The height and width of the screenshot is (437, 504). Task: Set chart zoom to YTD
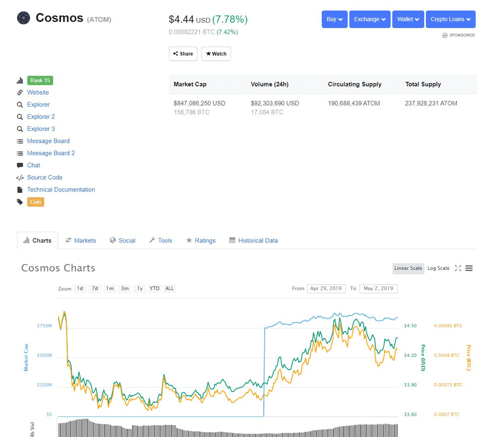click(x=155, y=289)
